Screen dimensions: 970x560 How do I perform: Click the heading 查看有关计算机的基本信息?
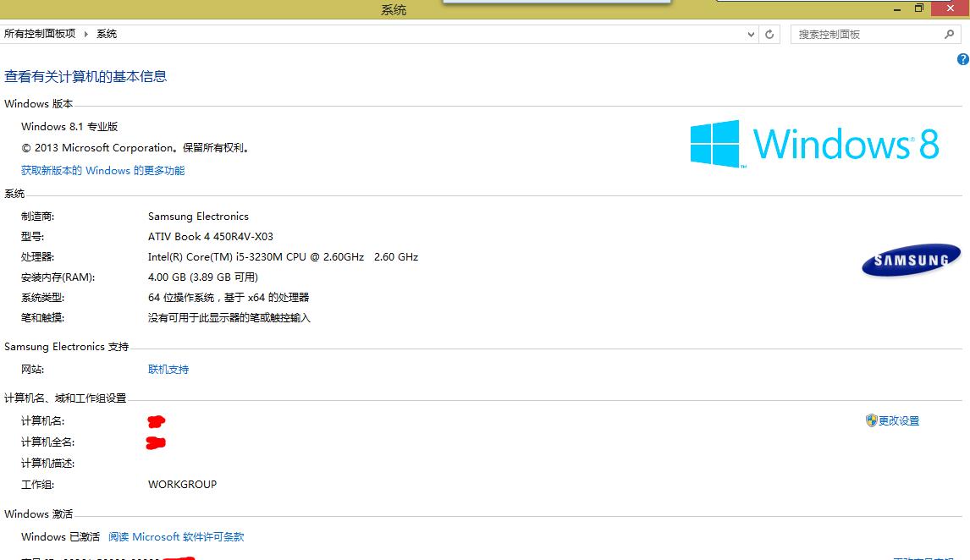pyautogui.click(x=85, y=77)
